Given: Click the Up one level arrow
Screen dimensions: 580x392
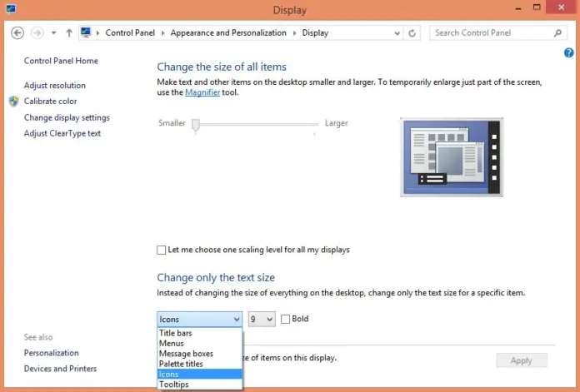Looking at the screenshot, I should [68, 33].
